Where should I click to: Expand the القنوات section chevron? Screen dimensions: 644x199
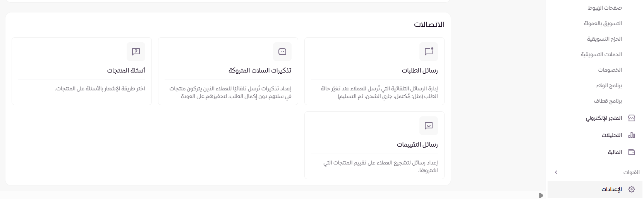(x=556, y=172)
